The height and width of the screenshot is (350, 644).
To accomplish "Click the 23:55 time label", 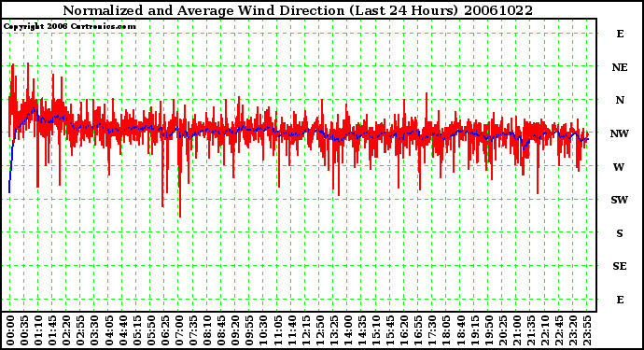I will pyautogui.click(x=588, y=330).
